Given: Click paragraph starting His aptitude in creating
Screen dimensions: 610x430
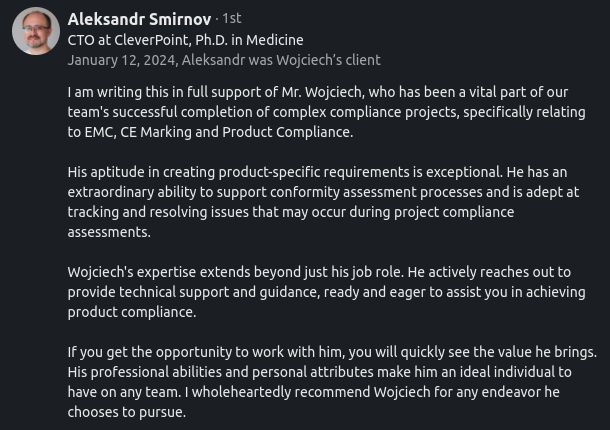Looking at the screenshot, I should coord(323,202).
